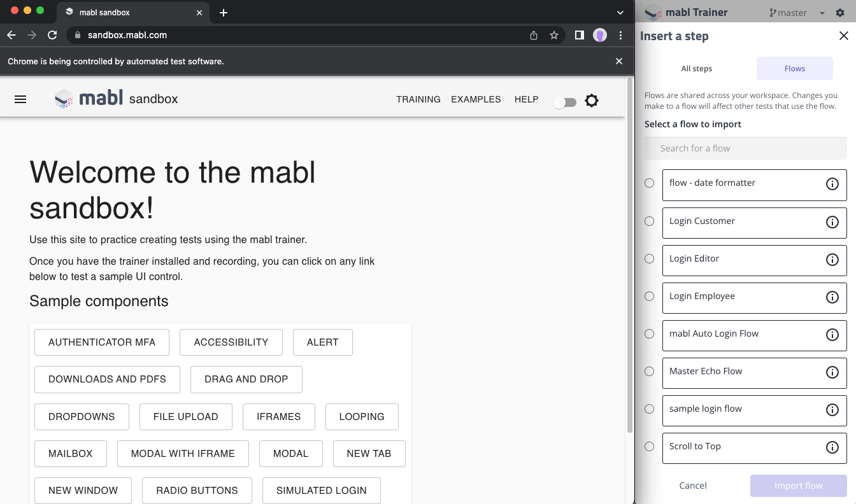Open the TRAINING menu item
This screenshot has height=504, width=856.
coord(418,99)
